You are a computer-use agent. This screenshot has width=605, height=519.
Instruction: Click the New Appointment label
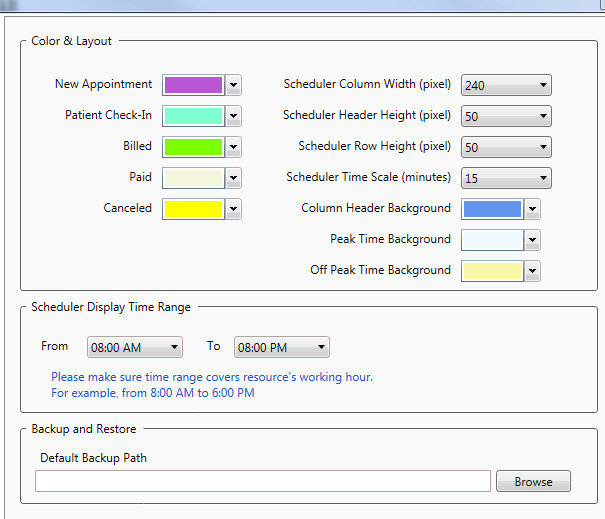click(x=103, y=84)
